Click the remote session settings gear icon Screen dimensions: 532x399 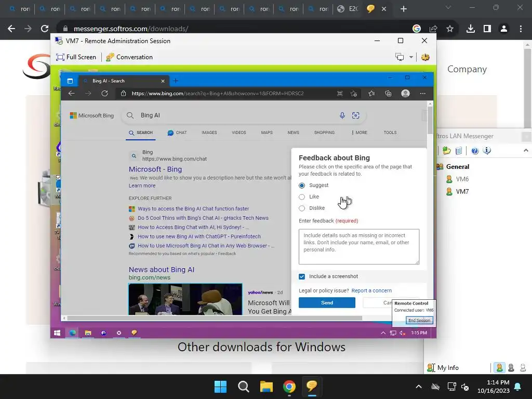425,57
